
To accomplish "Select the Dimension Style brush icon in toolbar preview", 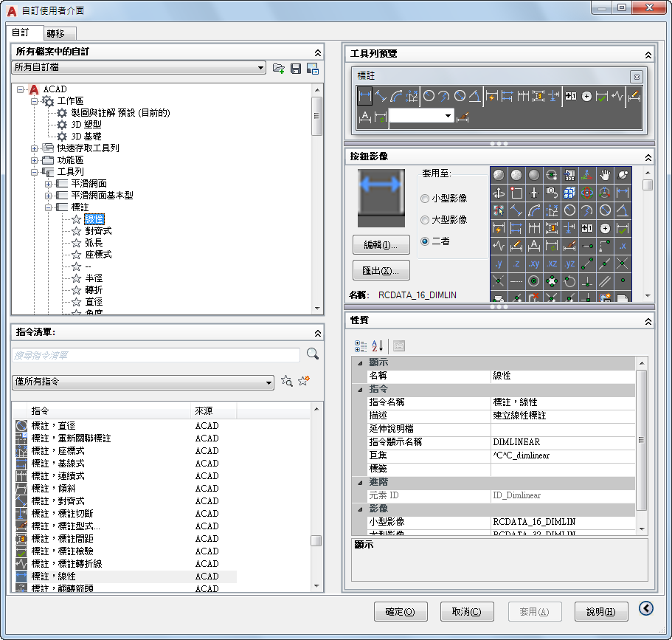I will pos(463,116).
